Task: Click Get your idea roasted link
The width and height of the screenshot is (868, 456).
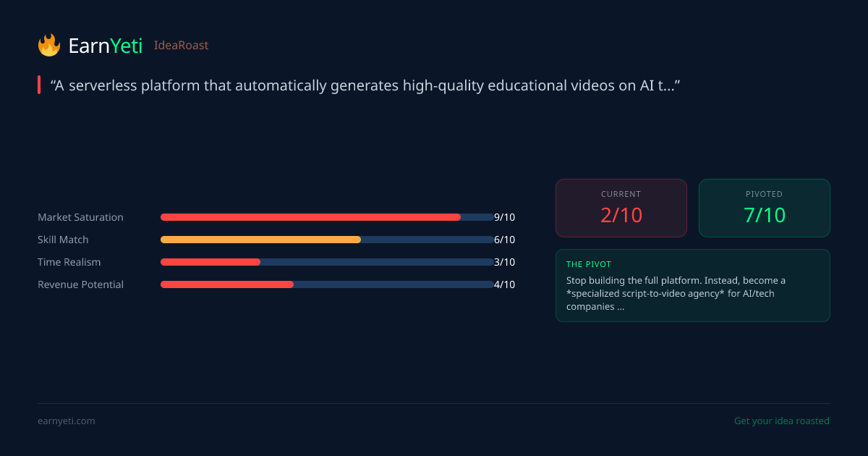Action: 781,421
